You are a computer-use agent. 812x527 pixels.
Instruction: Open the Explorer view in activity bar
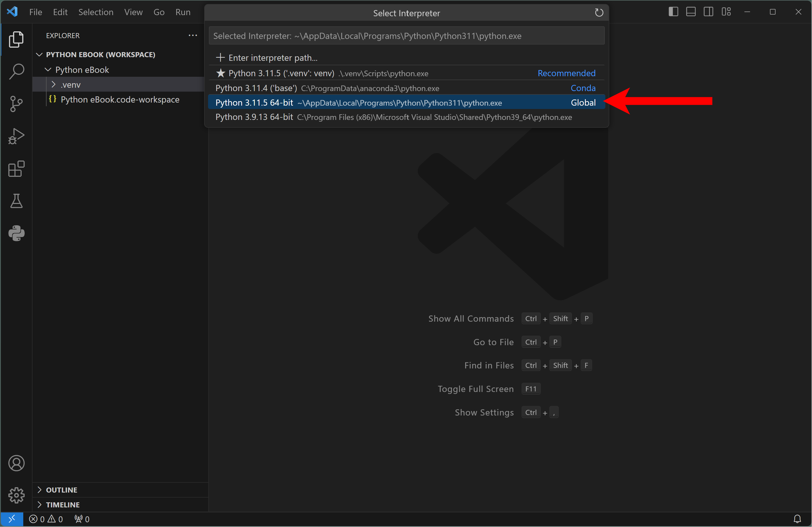(16, 39)
